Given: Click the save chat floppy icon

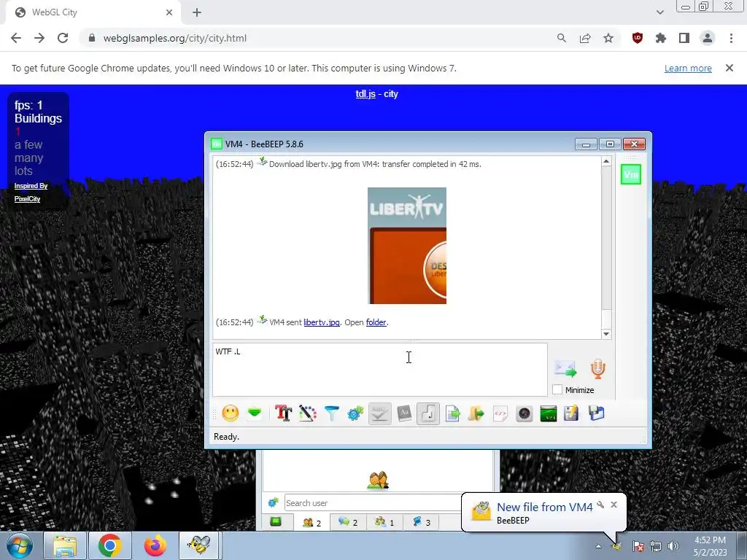Looking at the screenshot, I should 596,413.
